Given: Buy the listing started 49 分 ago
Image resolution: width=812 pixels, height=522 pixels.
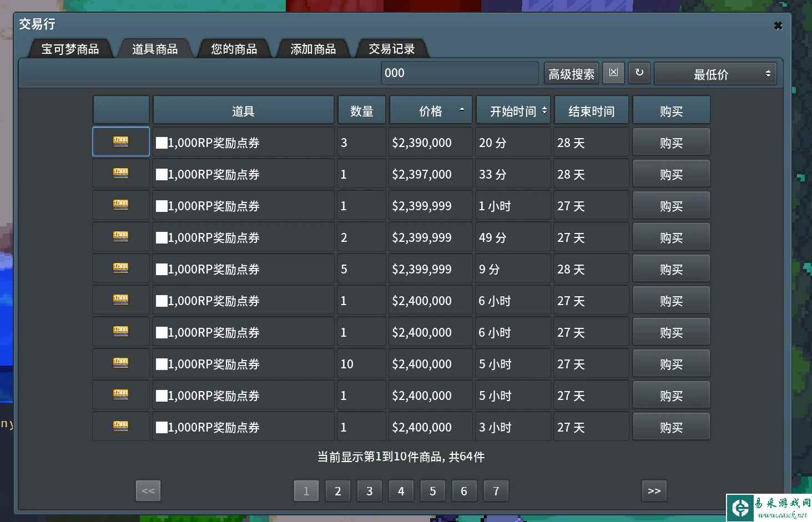Looking at the screenshot, I should (x=671, y=237).
